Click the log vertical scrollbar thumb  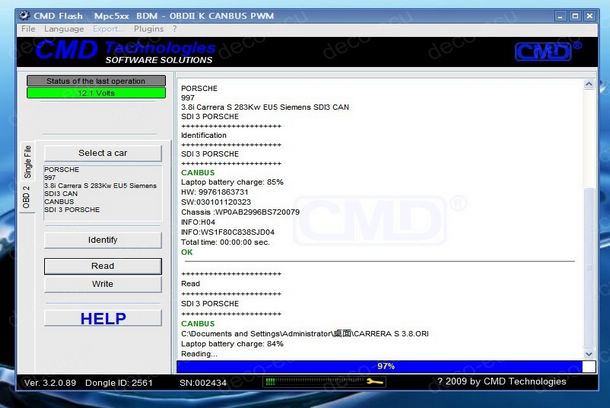point(589,268)
